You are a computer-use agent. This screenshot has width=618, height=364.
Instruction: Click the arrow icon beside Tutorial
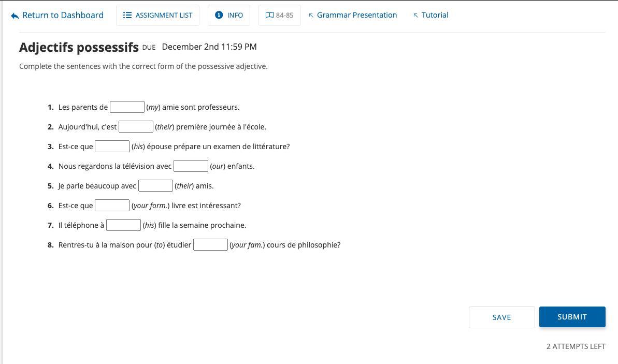point(415,16)
